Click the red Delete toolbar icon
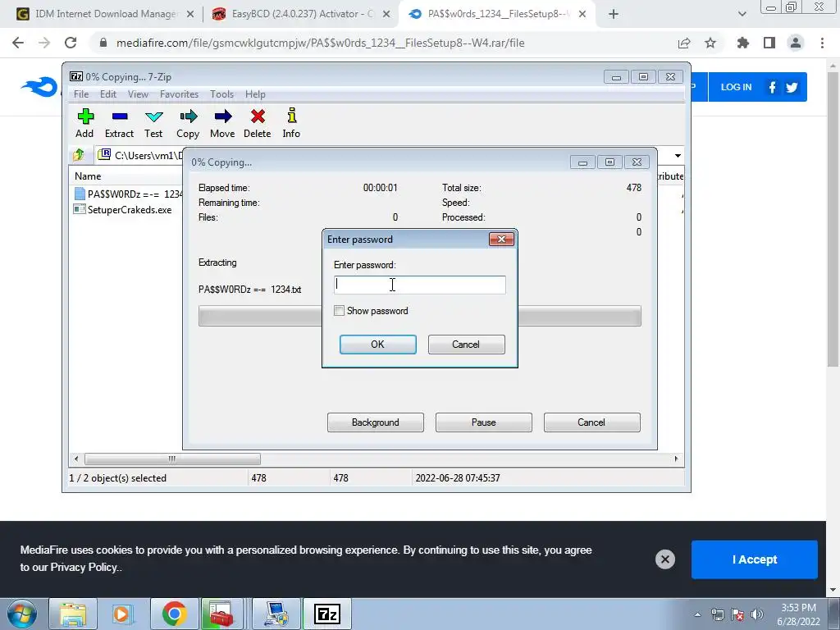The image size is (840, 630). pos(257,123)
